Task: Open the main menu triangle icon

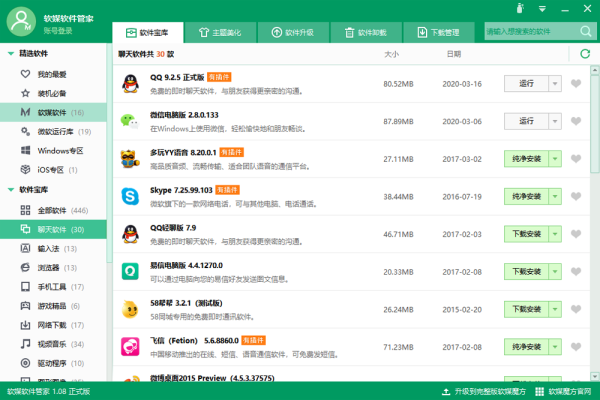Action: coord(542,9)
